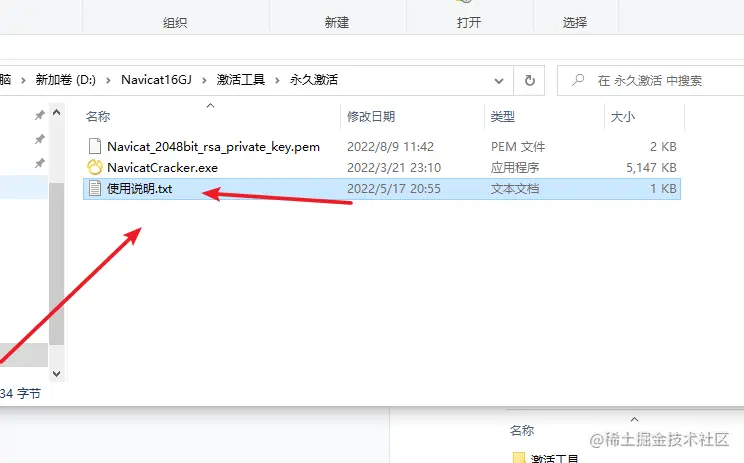Image resolution: width=744 pixels, height=463 pixels.
Task: Navigate to 激活工具 folder in breadcrumb
Action: pyautogui.click(x=241, y=80)
